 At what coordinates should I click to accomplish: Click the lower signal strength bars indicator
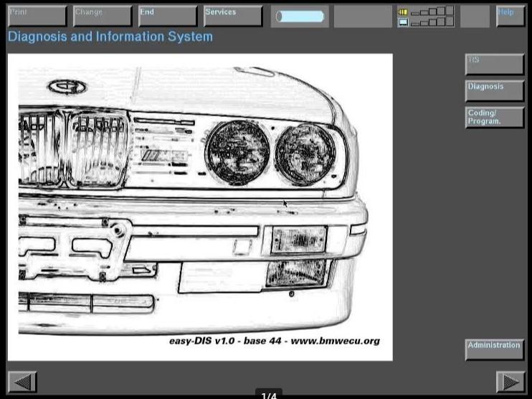[432, 22]
